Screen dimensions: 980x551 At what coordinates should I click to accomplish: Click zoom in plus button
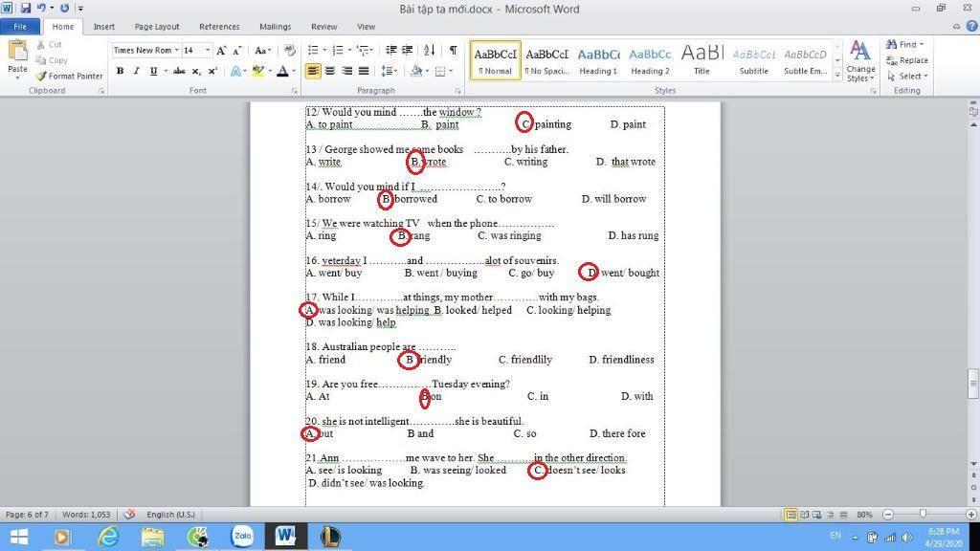pos(970,514)
